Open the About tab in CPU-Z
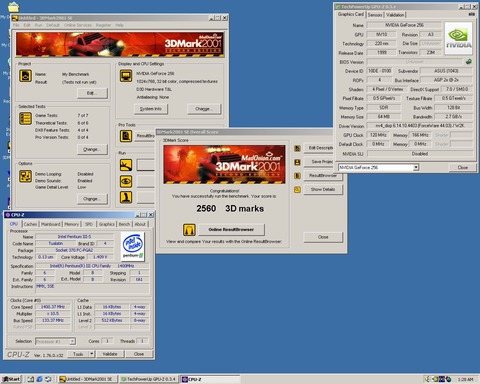Viewport: 480px width, 384px height. (140, 224)
